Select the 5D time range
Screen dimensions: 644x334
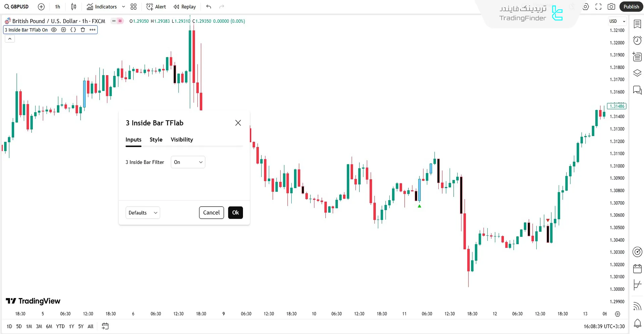(x=19, y=326)
